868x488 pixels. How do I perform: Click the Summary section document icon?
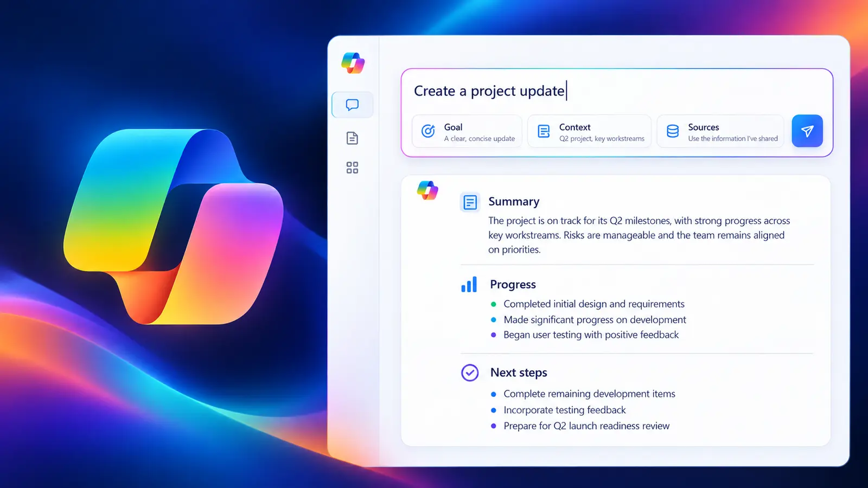click(x=470, y=202)
